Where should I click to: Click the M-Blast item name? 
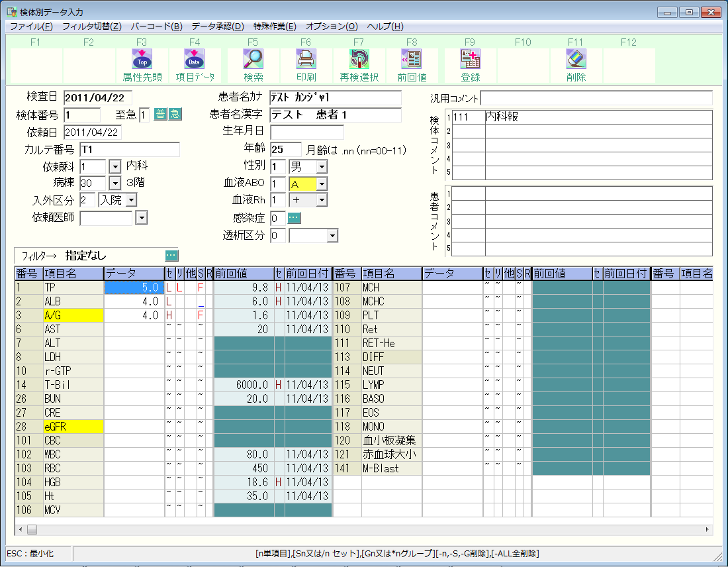point(391,468)
